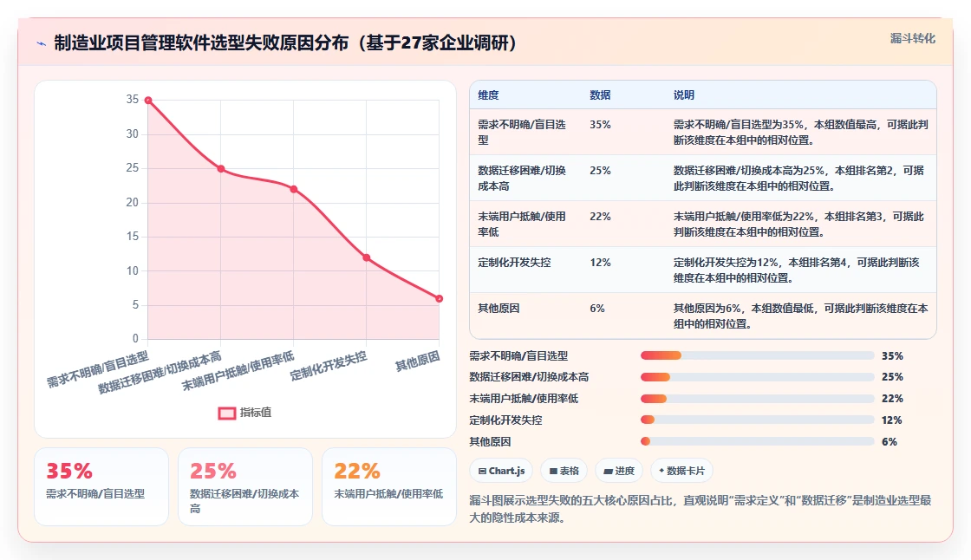
Task: Click the summary paragraph starting 漏斗图展示
Action: pyautogui.click(x=701, y=509)
